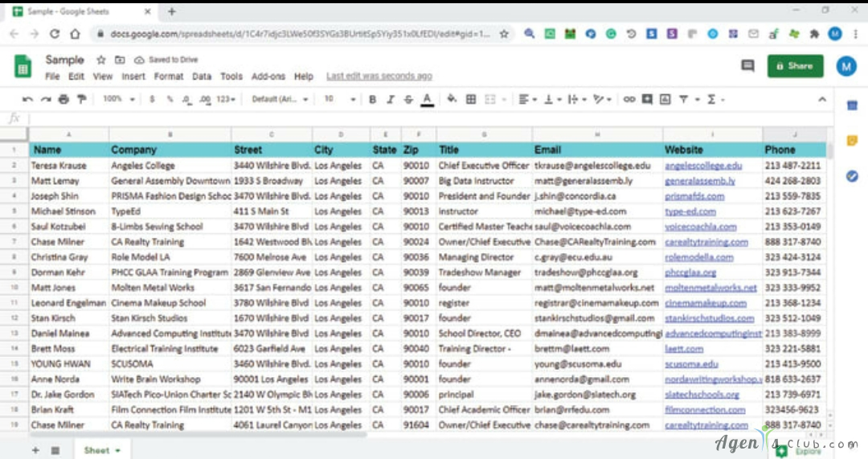
Task: Open the Functions sigma dropdown
Action: click(715, 99)
